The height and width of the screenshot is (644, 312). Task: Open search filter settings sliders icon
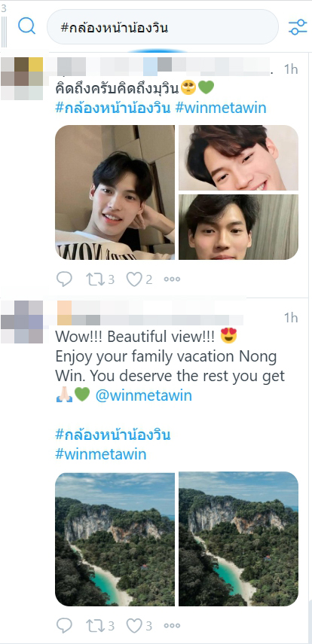click(298, 27)
